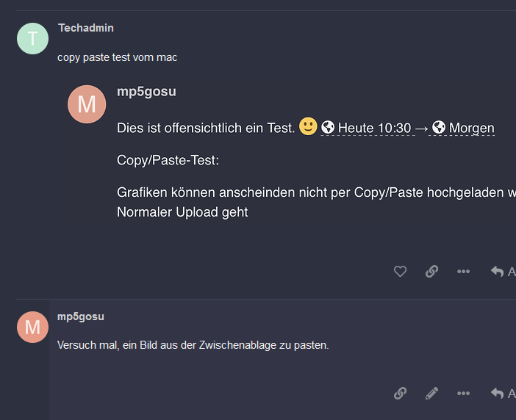The image size is (516, 420).
Task: Click the globe icon before "Morgen"
Action: 439,128
